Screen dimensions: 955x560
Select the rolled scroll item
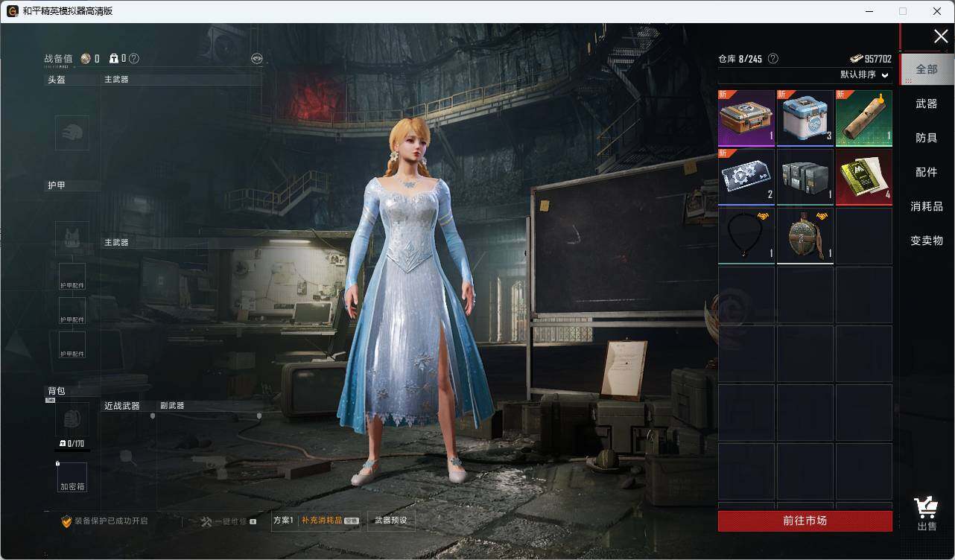(864, 118)
